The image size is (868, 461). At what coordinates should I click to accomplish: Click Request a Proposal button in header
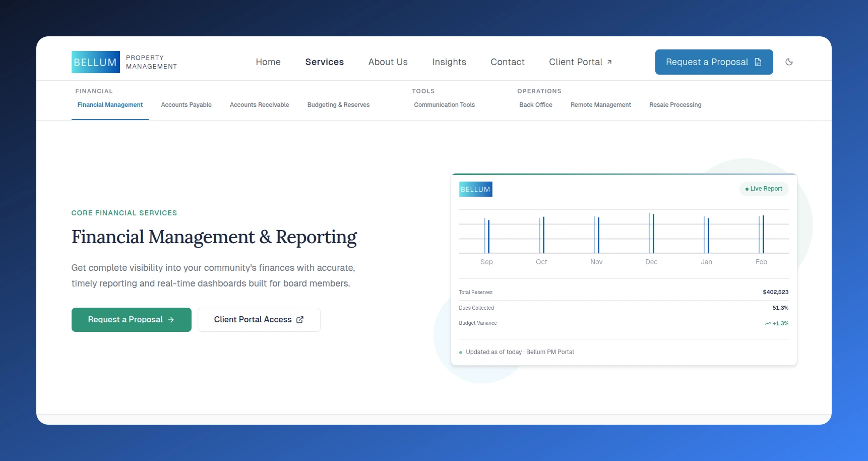click(714, 62)
